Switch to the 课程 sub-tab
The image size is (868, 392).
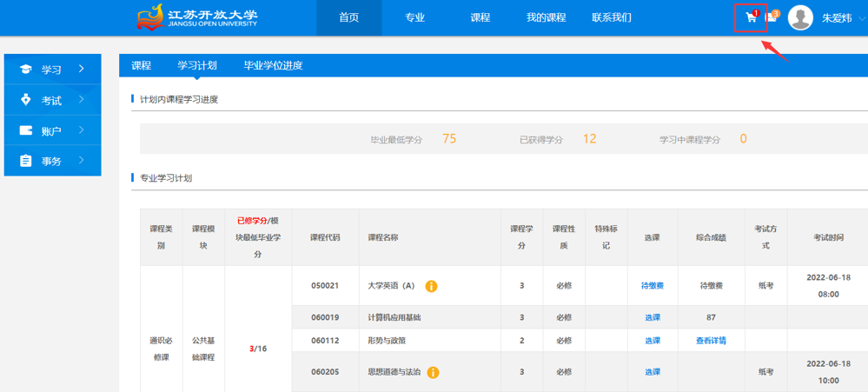click(x=141, y=65)
